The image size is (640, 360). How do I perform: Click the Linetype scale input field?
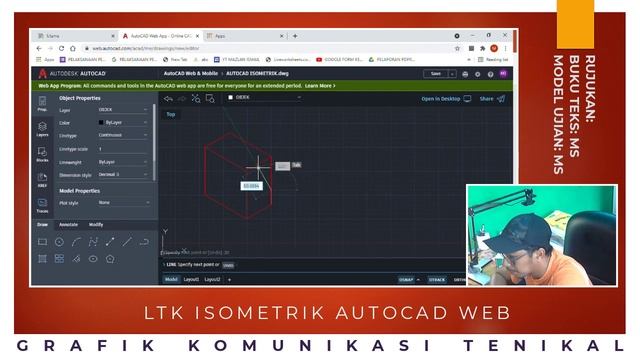(x=123, y=149)
